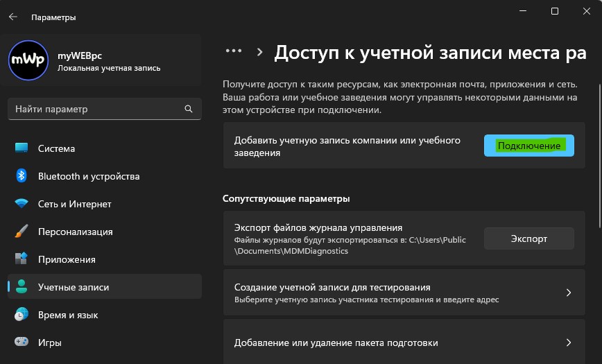
Task: Open Добавление или удаление пакета подготовки chevron
Action: click(x=569, y=342)
